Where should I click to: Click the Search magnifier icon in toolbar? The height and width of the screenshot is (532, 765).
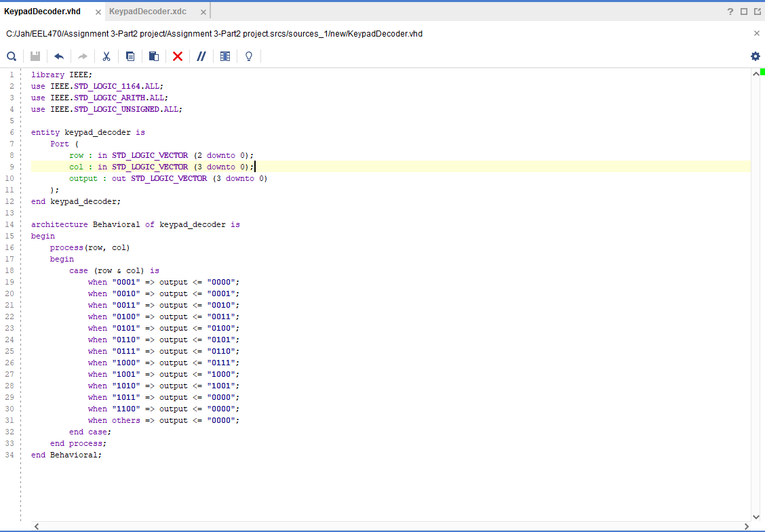click(x=12, y=56)
